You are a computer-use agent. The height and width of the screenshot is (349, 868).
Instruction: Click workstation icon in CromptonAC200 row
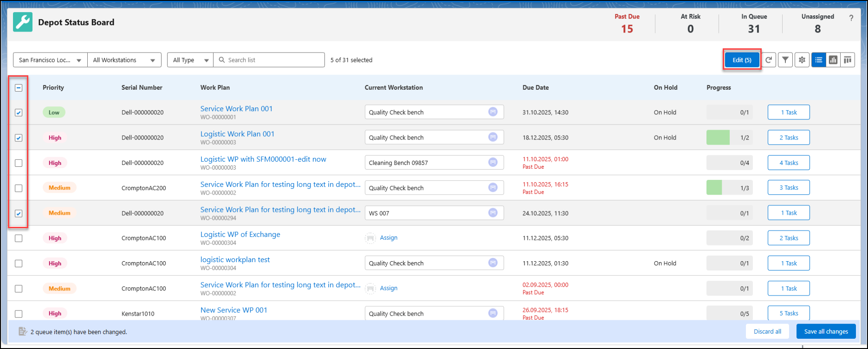coord(493,188)
